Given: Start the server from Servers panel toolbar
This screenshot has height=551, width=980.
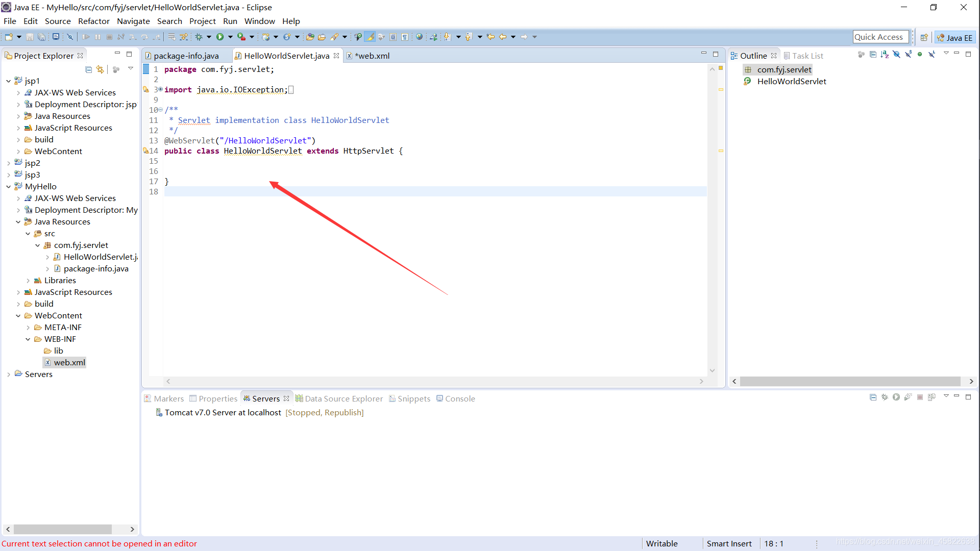Looking at the screenshot, I should click(x=896, y=397).
